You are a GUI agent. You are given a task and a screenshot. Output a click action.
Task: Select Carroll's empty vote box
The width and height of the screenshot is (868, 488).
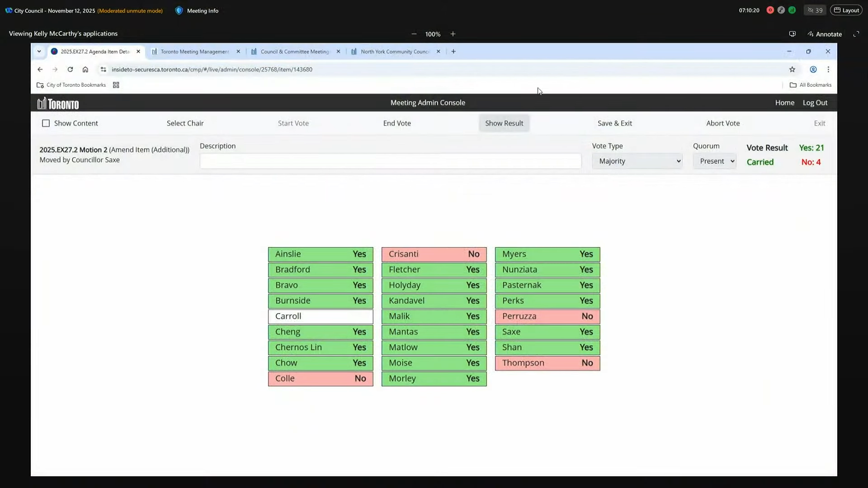click(x=320, y=316)
